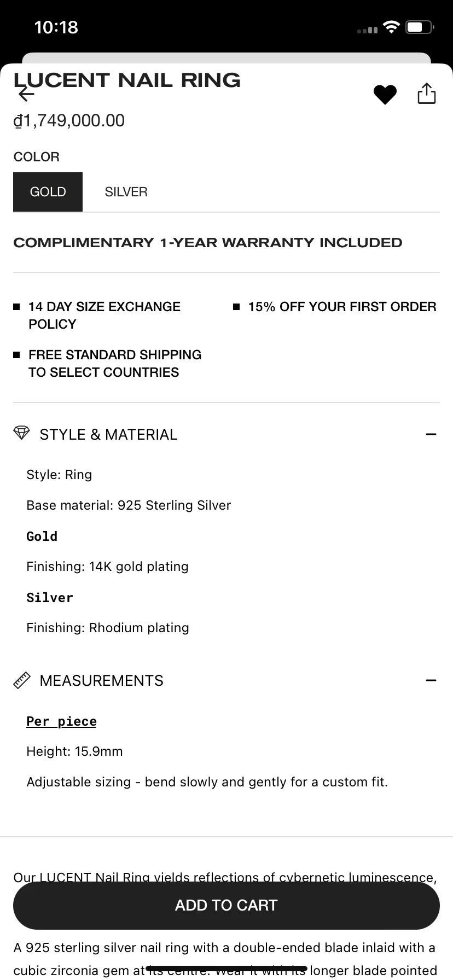The image size is (453, 980).
Task: Tap the share icon
Action: pyautogui.click(x=426, y=94)
